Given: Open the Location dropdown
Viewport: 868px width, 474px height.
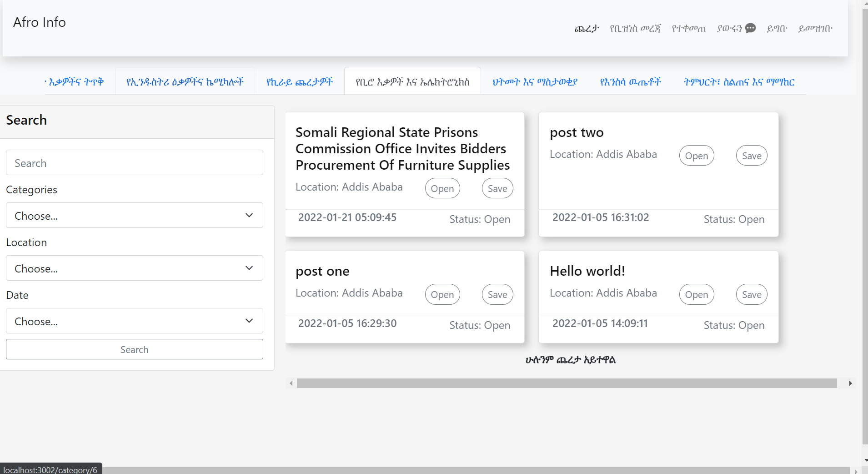Looking at the screenshot, I should click(134, 268).
